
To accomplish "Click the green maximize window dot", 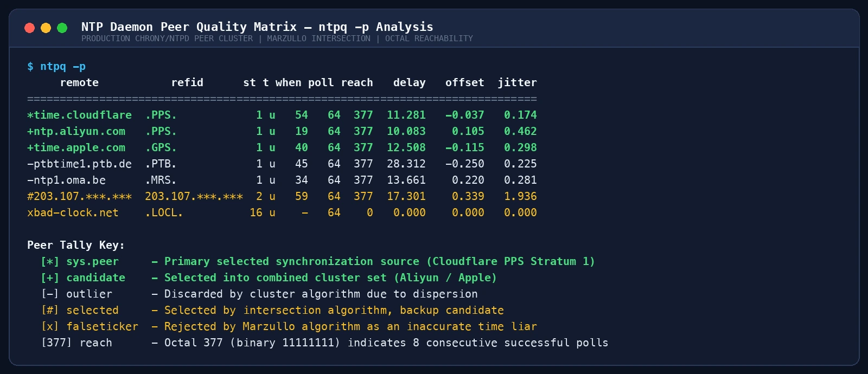I will point(62,28).
